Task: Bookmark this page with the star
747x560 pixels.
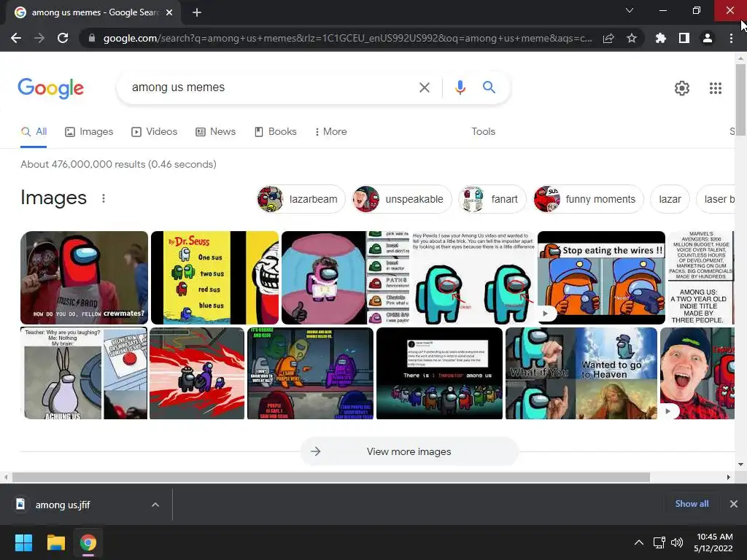Action: point(632,38)
